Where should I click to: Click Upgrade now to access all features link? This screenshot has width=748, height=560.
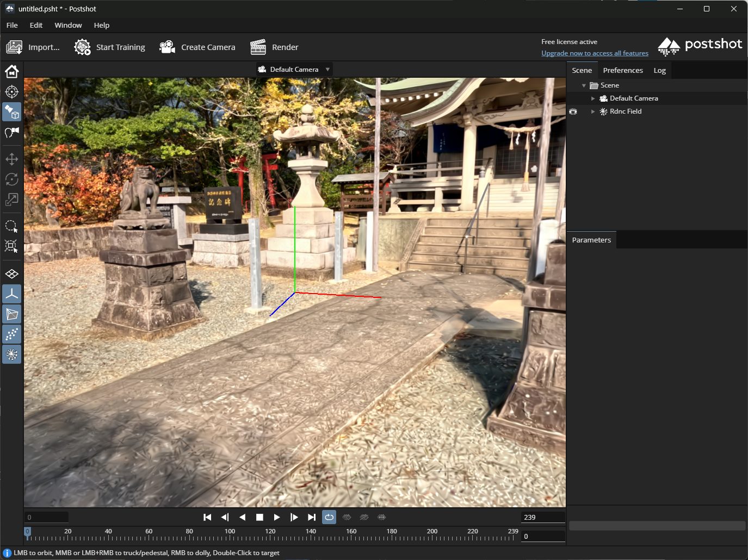(595, 53)
